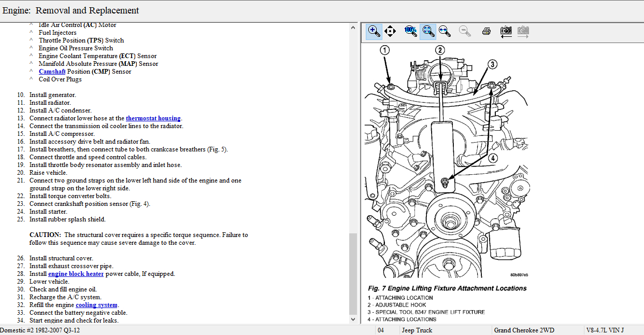644x335 pixels.
Task: Open the cooling system link
Action: tap(96, 305)
